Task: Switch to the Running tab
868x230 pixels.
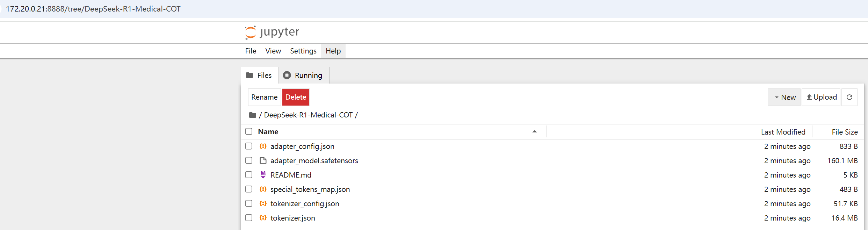Action: 303,76
